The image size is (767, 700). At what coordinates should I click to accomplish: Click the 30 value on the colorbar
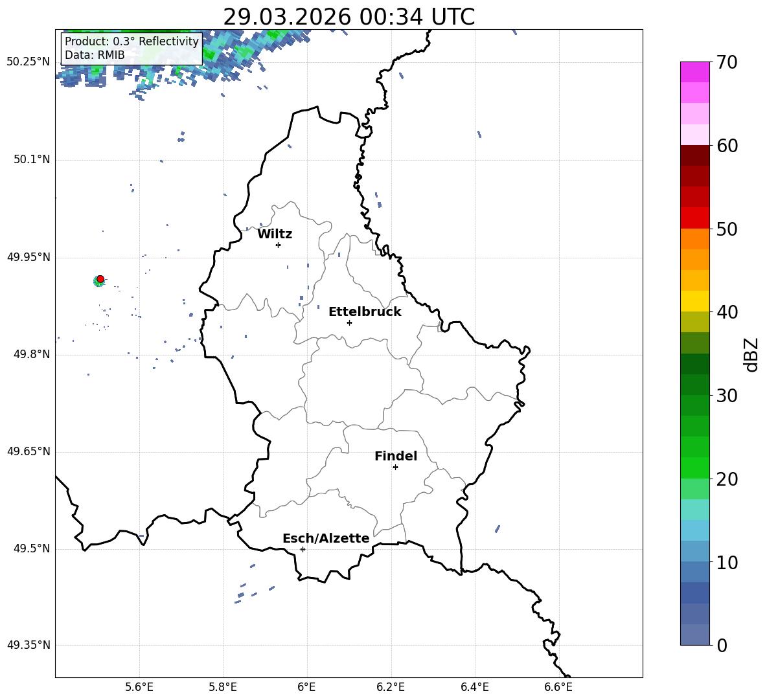[x=727, y=396]
